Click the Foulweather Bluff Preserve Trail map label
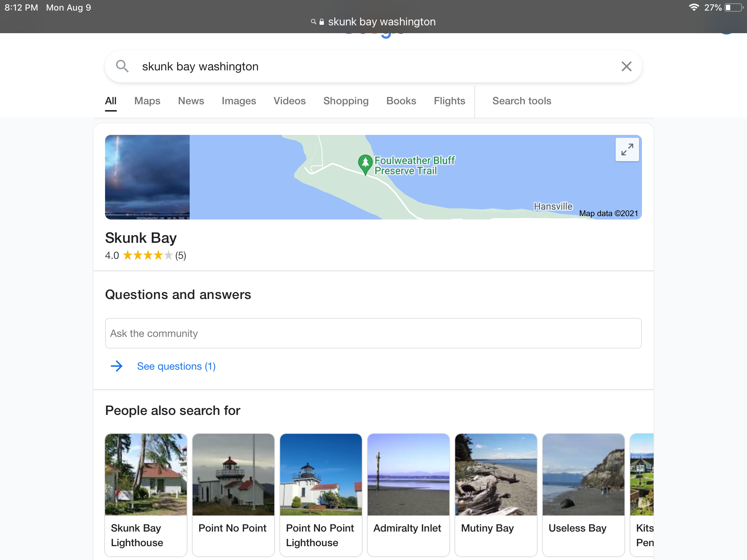Viewport: 747px width, 560px height. 415,166
